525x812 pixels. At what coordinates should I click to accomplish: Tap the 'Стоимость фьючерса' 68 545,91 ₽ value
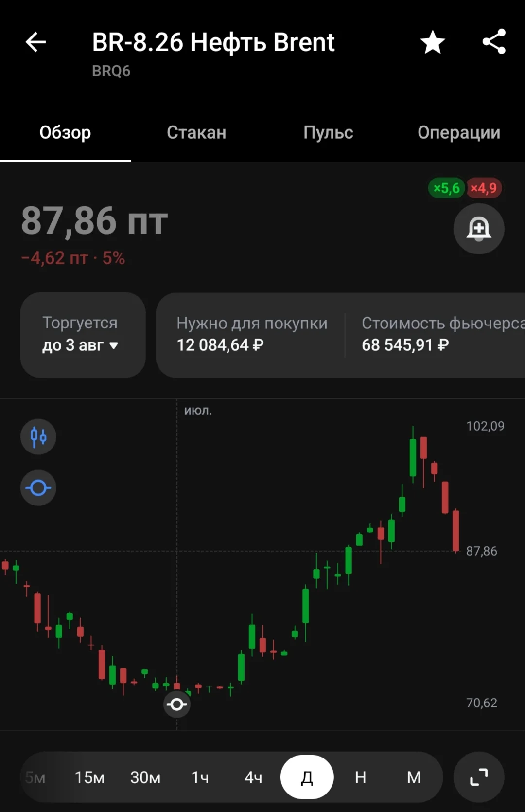[x=405, y=345]
